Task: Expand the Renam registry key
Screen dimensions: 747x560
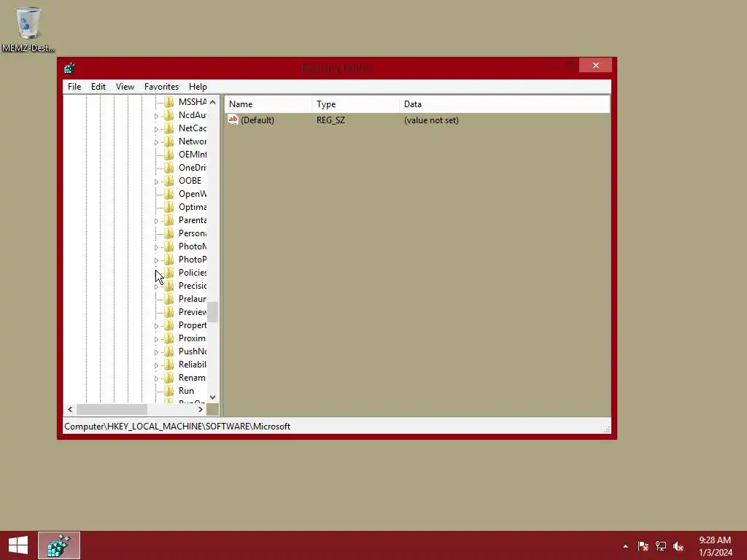Action: 156,378
